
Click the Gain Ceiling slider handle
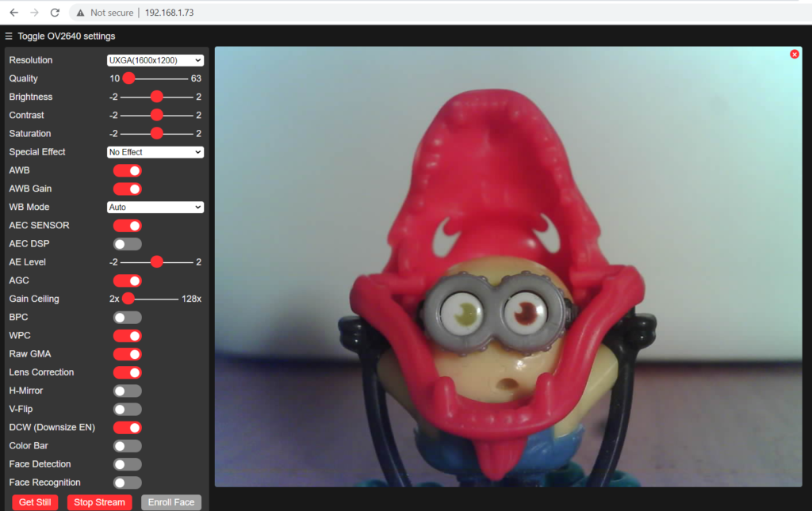(128, 299)
